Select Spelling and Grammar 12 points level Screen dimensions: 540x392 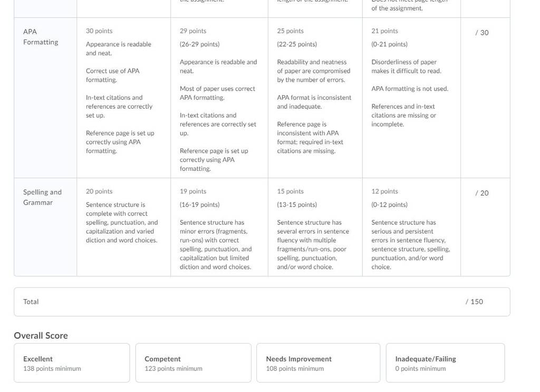411,227
